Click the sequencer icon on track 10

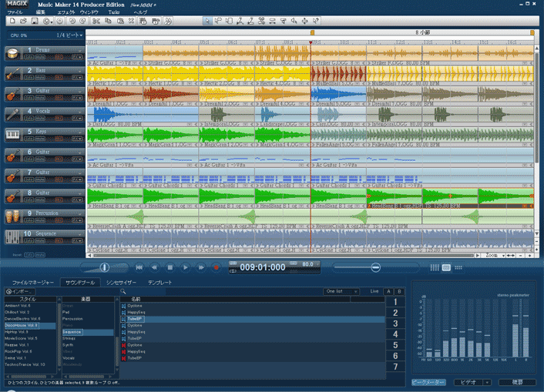click(12, 237)
